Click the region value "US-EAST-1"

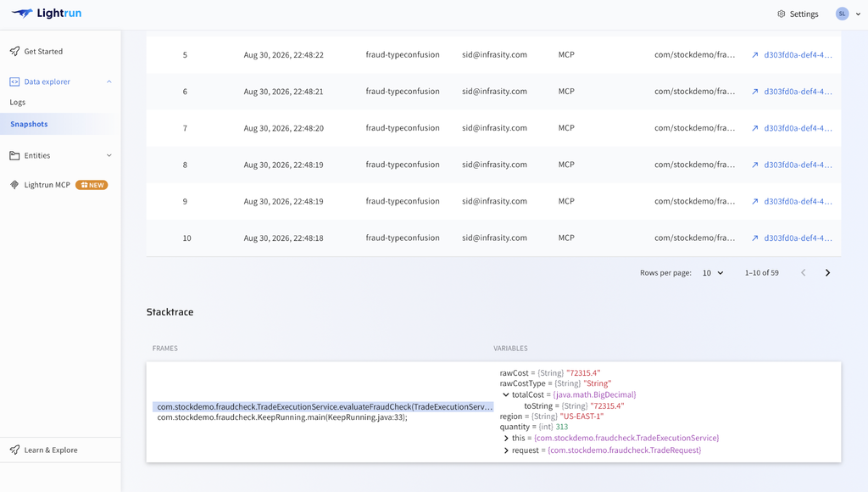581,417
